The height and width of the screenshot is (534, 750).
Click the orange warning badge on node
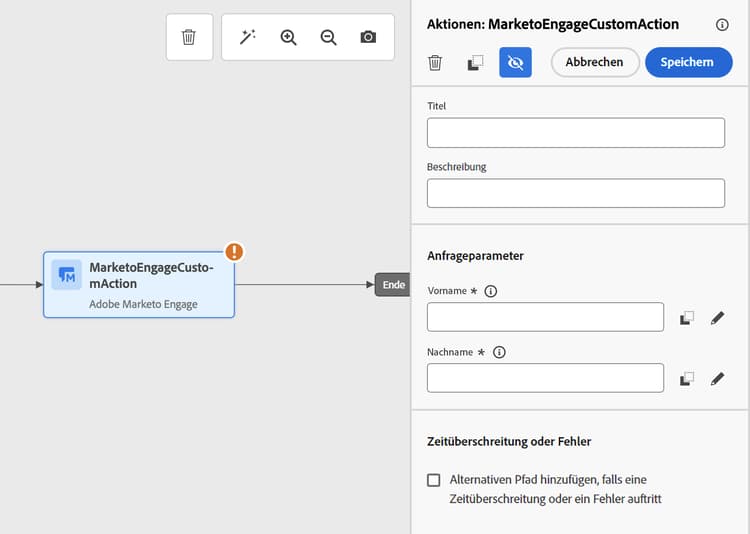pyautogui.click(x=234, y=252)
